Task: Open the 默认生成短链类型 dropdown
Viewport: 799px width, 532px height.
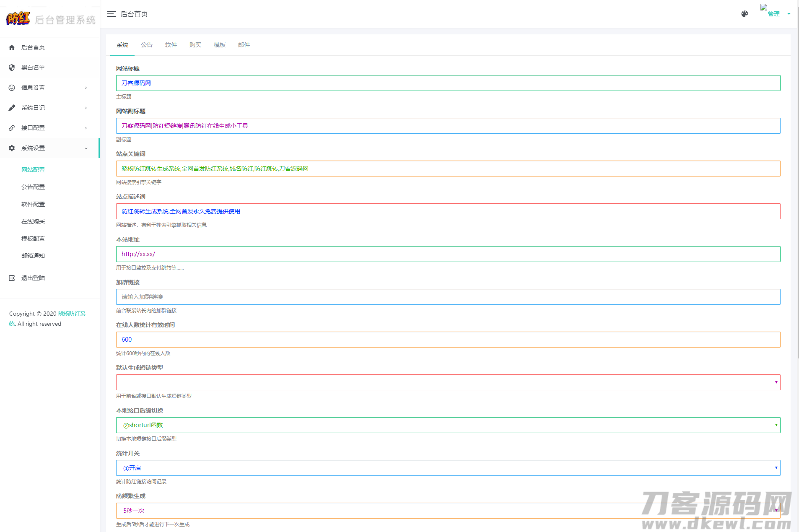Action: tap(448, 382)
